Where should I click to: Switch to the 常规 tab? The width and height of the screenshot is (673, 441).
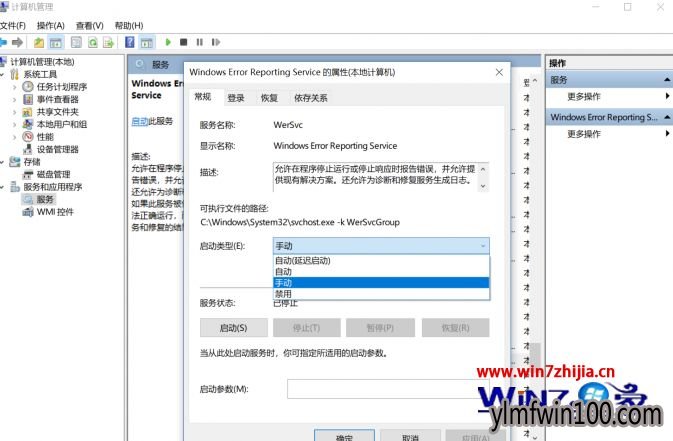click(203, 97)
